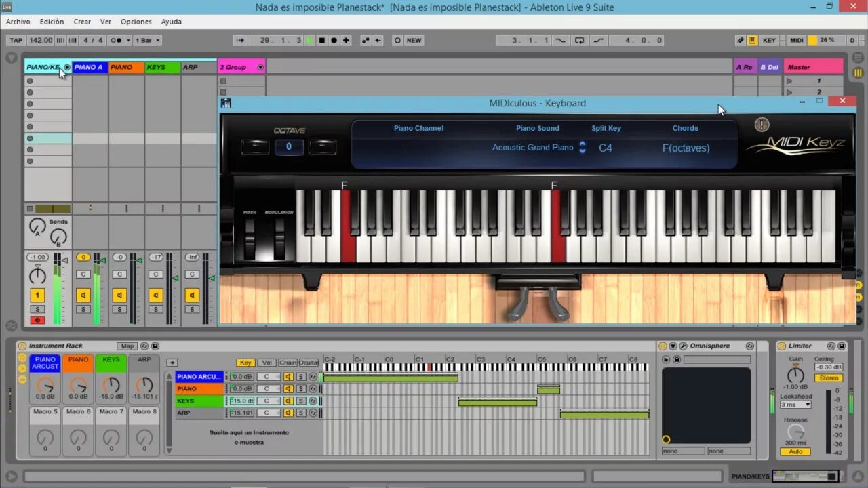Select the Vel zone editor button
Viewport: 868px width, 488px height.
click(267, 363)
